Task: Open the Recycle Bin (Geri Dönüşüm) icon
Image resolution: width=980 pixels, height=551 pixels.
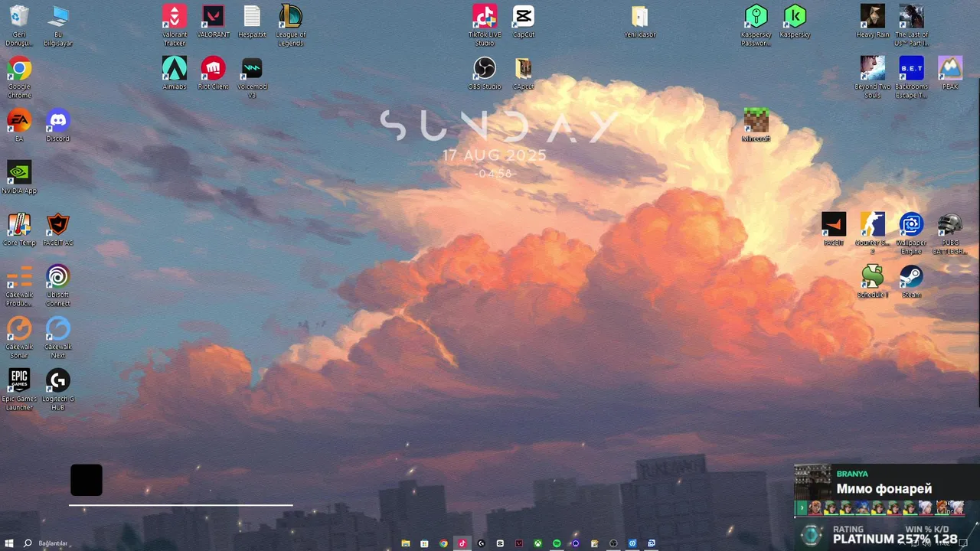Action: tap(19, 25)
